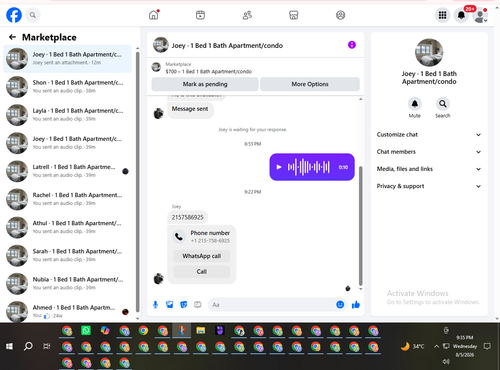Open Windows taskbar search
This screenshot has width=500, height=370.
(x=28, y=347)
